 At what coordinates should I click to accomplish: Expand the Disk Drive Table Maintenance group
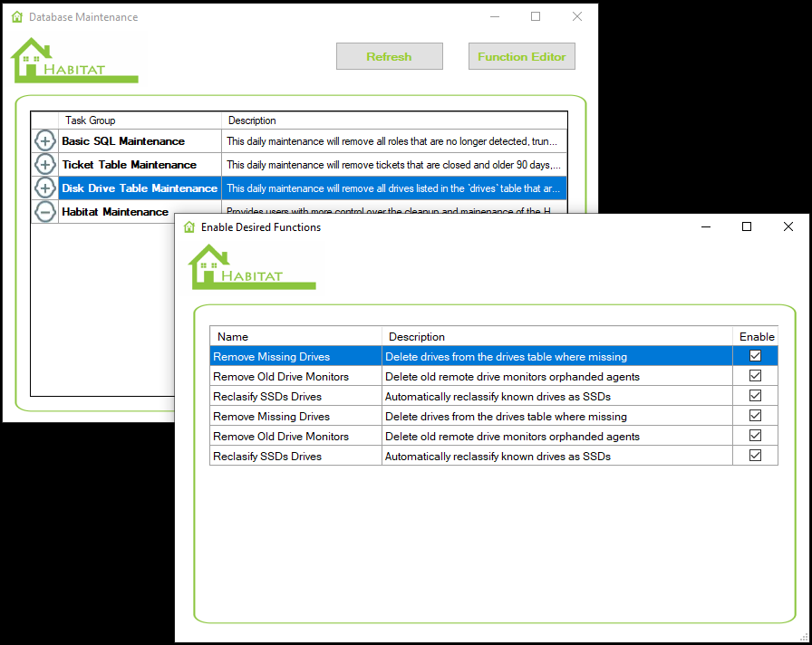click(45, 188)
